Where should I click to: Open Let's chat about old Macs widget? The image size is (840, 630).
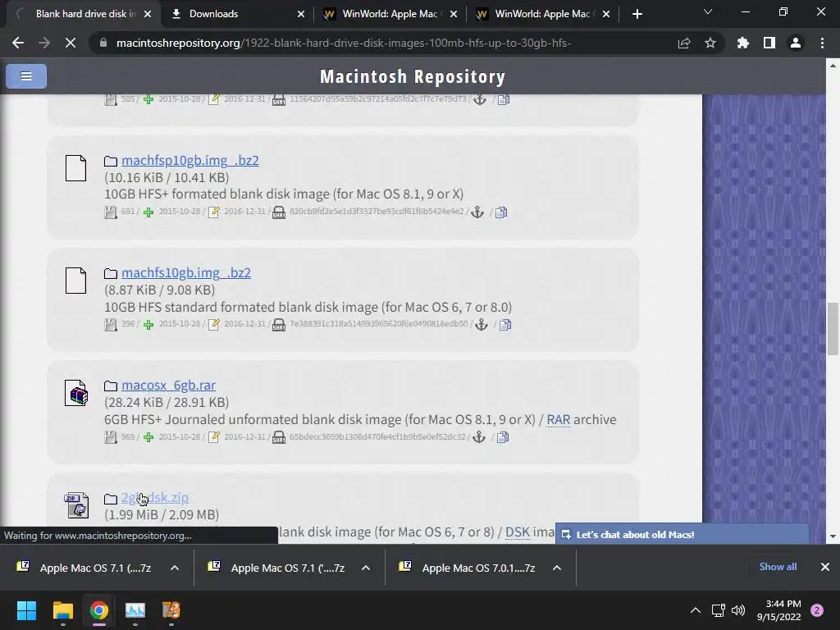coord(682,535)
